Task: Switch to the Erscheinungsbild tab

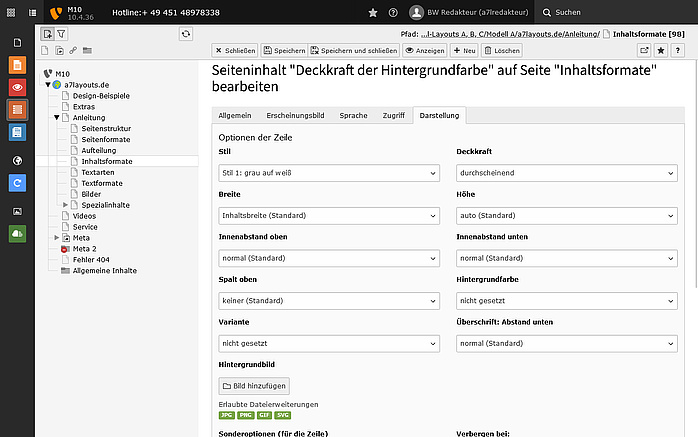Action: click(x=295, y=115)
